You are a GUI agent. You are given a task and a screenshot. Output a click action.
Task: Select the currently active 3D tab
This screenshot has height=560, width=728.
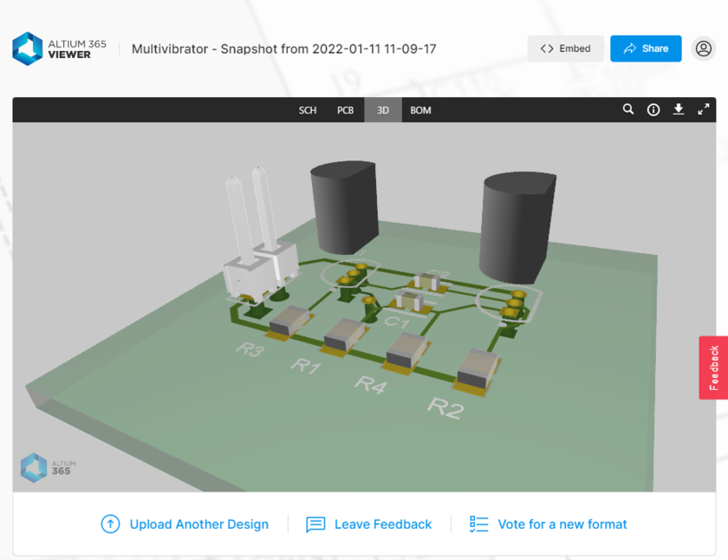382,110
